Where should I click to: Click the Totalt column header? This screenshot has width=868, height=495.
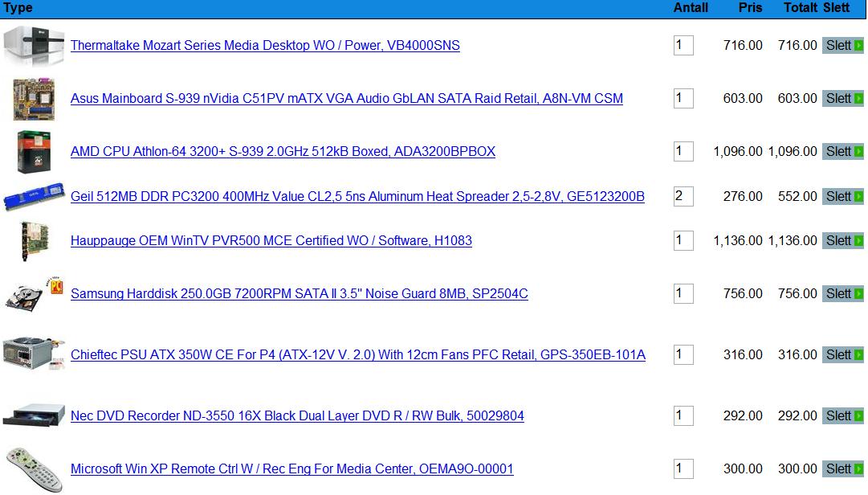[801, 8]
